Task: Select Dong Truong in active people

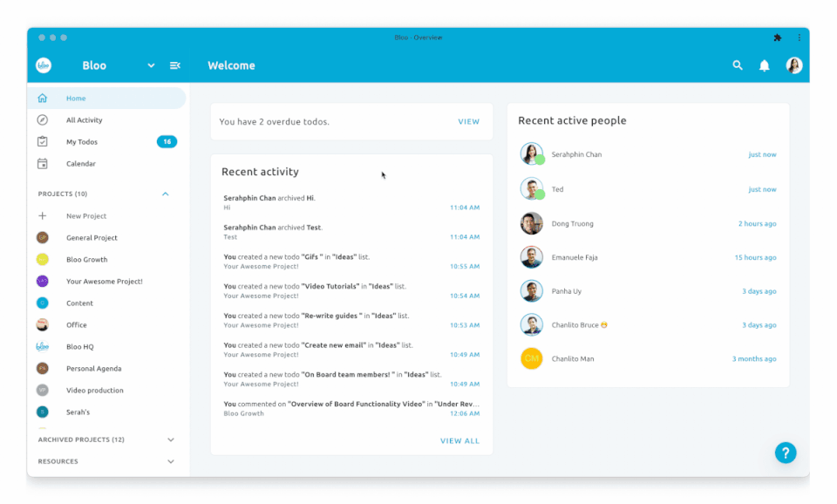Action: click(x=648, y=224)
